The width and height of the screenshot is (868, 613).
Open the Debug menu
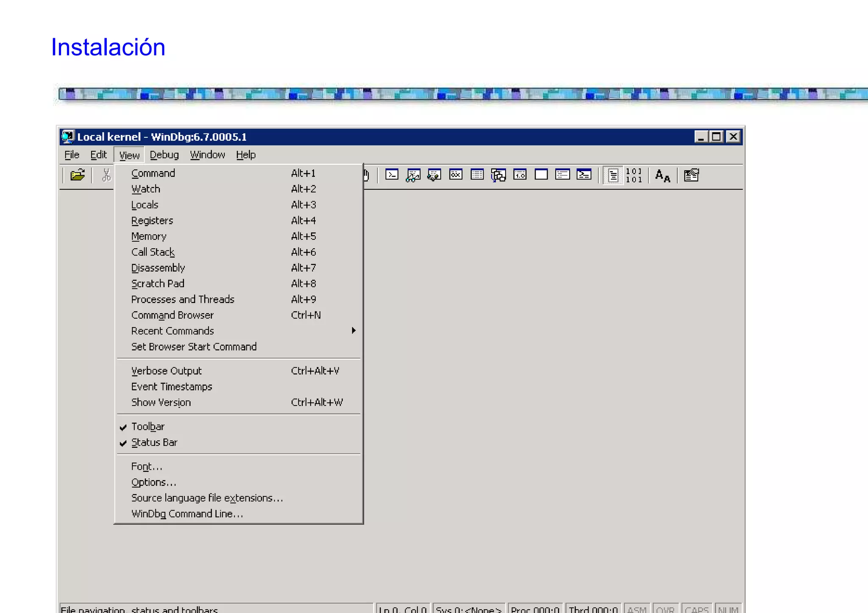pos(164,155)
